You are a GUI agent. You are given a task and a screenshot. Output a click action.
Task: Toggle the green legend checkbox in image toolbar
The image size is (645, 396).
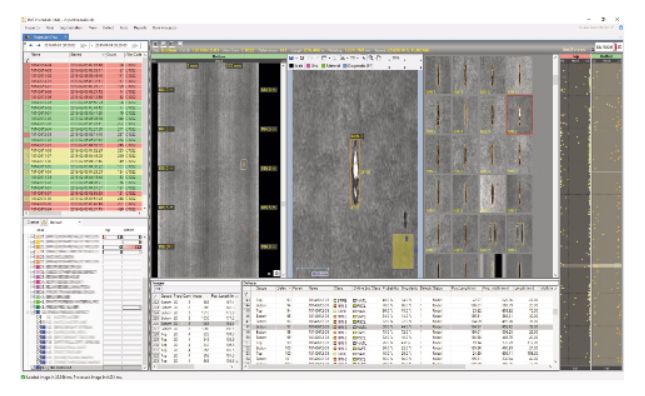pos(323,66)
